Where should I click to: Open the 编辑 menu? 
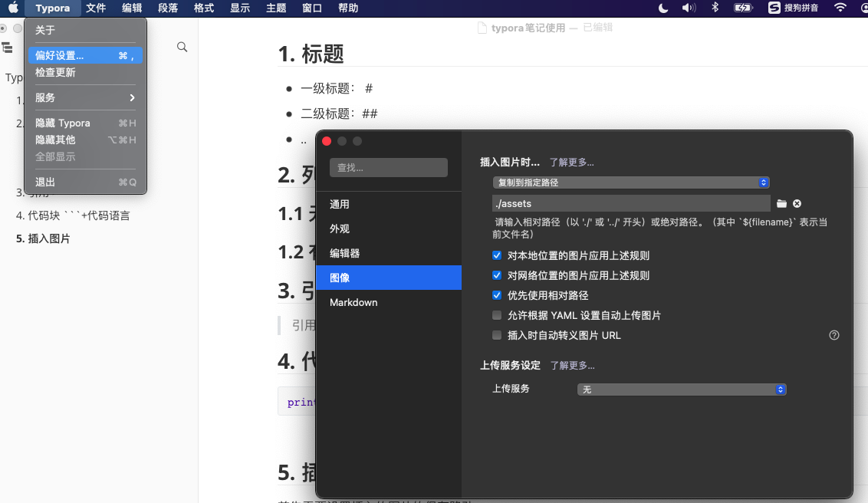pyautogui.click(x=132, y=8)
